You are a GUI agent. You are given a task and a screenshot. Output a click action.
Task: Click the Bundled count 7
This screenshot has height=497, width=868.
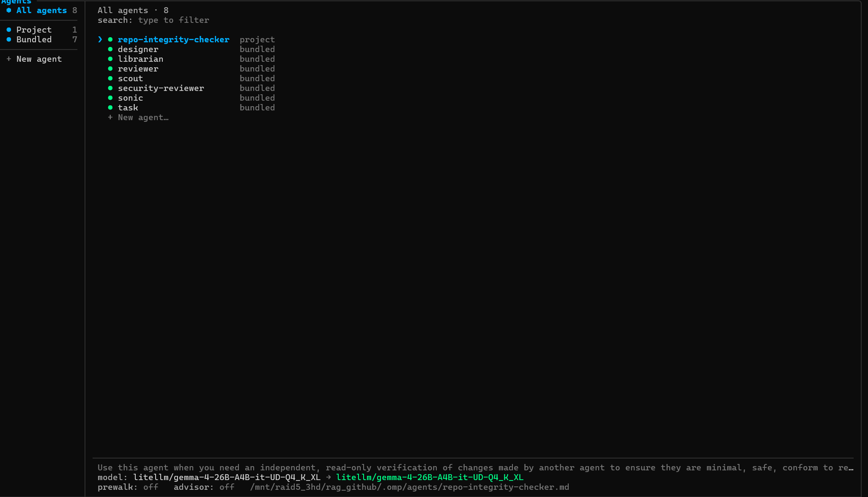[x=75, y=39]
